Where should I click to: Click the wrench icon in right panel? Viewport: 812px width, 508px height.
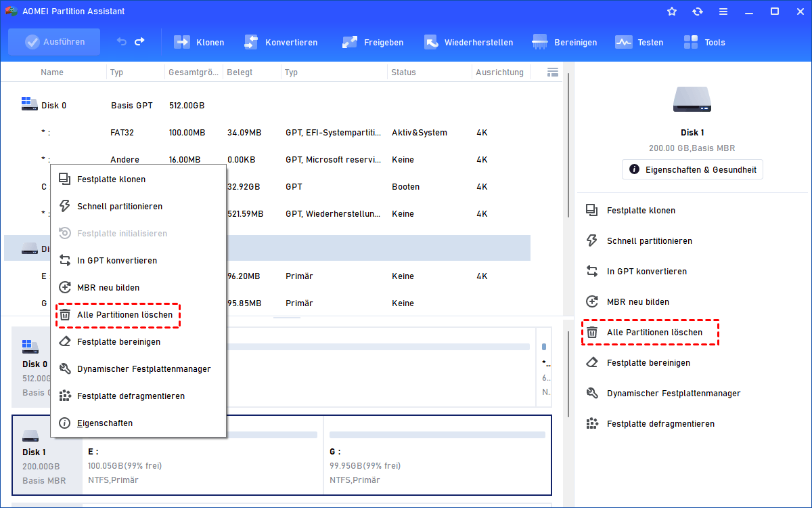[x=592, y=394]
